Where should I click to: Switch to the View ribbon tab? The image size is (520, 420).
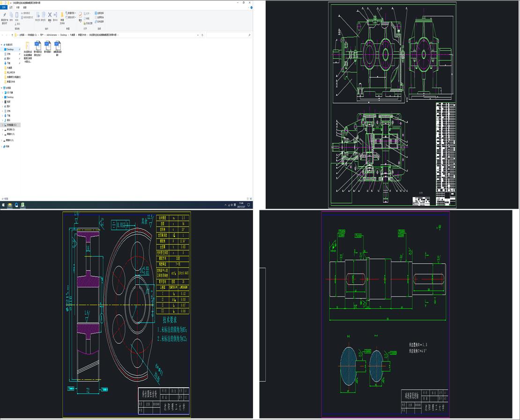point(25,7)
